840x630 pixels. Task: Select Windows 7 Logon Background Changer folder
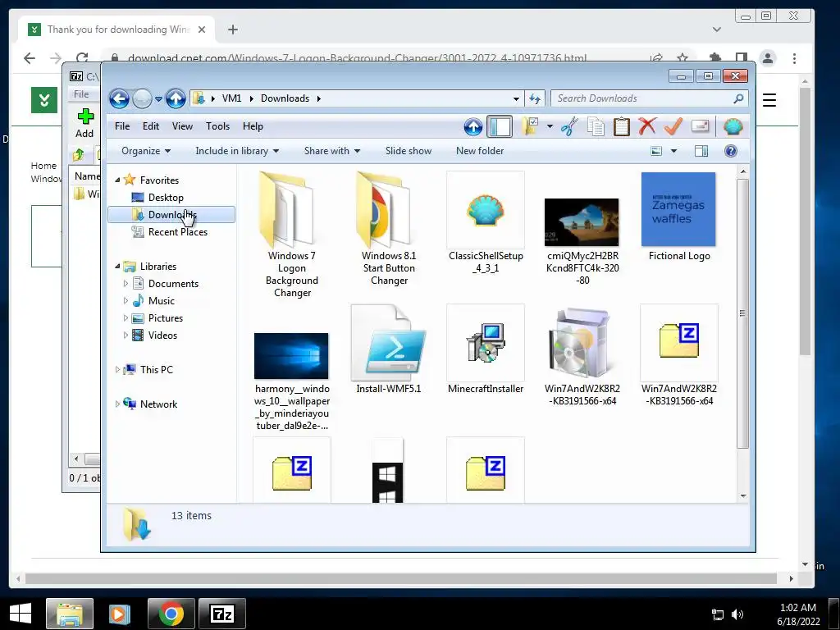tap(292, 235)
